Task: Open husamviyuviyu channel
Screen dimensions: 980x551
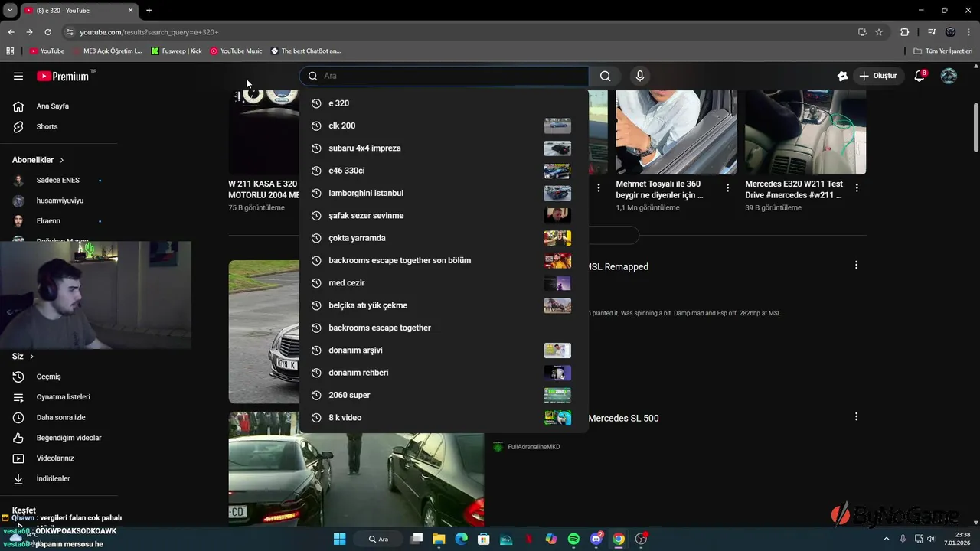Action: tap(59, 201)
